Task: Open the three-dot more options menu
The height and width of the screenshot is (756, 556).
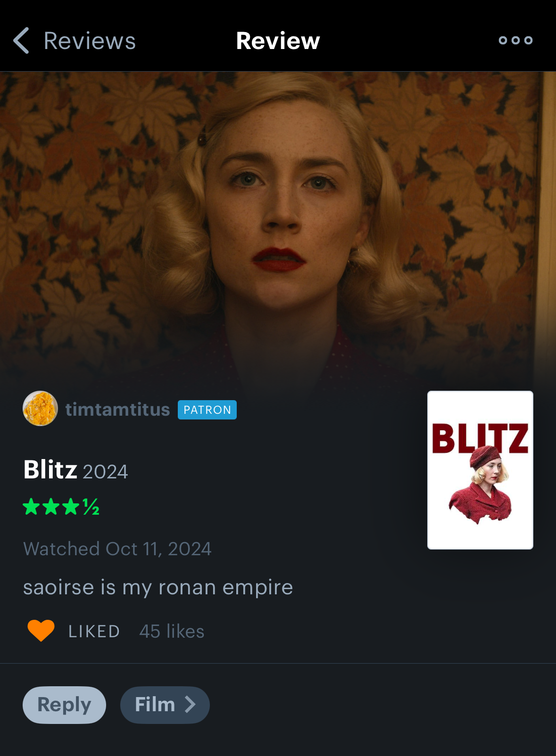Action: [515, 41]
